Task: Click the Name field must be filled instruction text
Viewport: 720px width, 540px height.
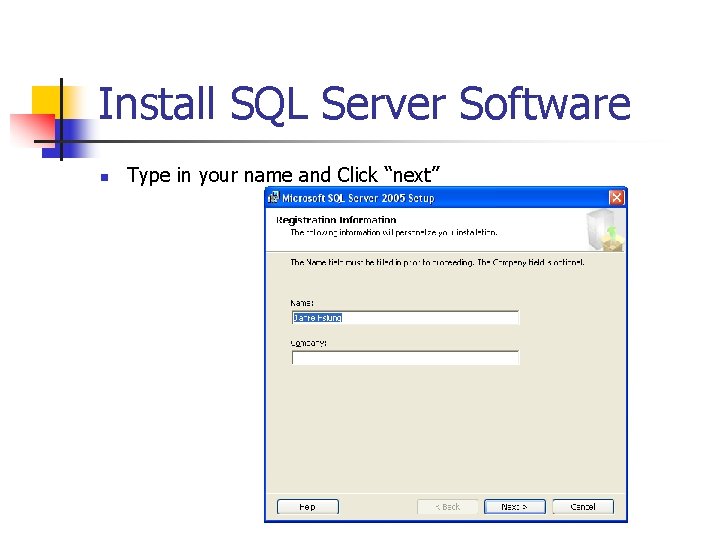Action: point(437,262)
